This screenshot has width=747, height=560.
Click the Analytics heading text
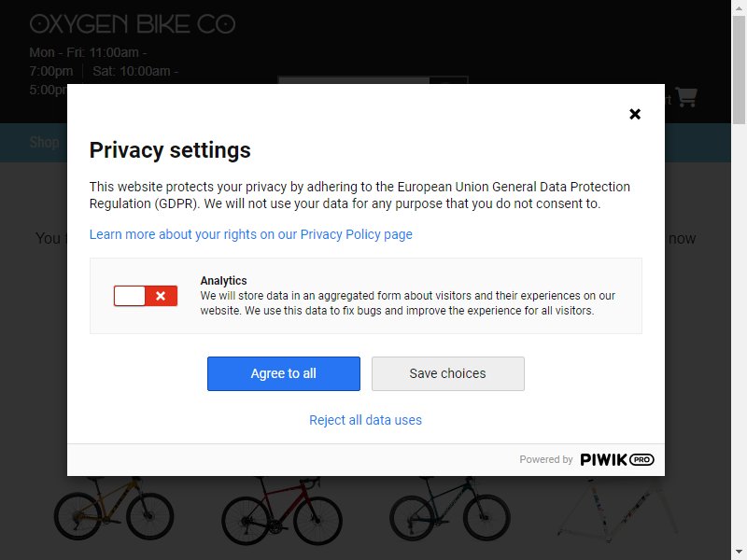coord(223,281)
